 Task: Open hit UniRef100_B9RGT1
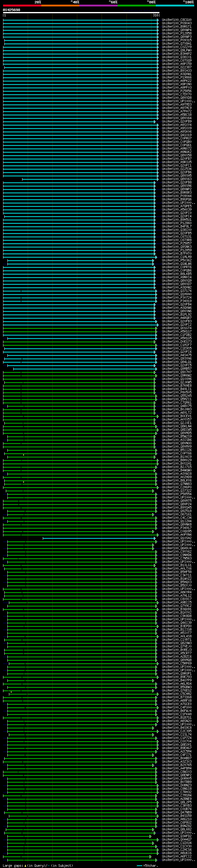[x=176, y=26]
